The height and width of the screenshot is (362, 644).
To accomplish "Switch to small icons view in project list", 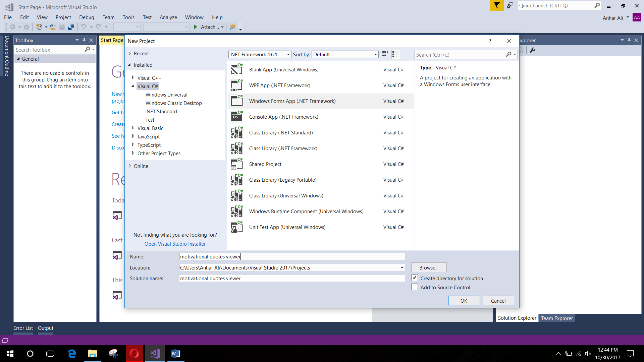I will click(x=384, y=54).
